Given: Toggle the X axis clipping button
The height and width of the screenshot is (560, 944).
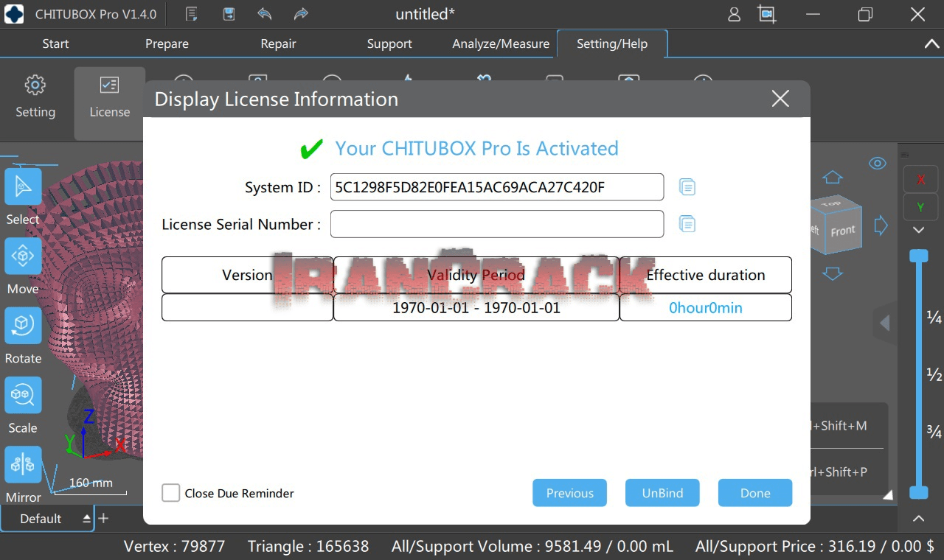Looking at the screenshot, I should tap(920, 178).
